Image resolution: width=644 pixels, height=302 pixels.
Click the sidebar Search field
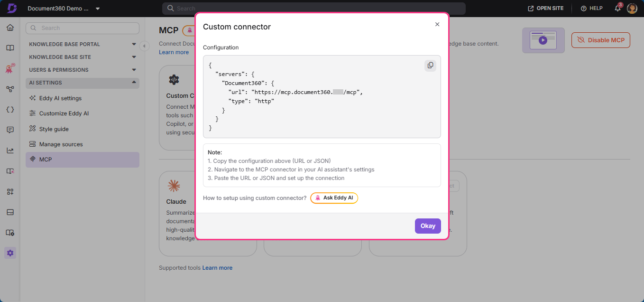[x=82, y=28]
